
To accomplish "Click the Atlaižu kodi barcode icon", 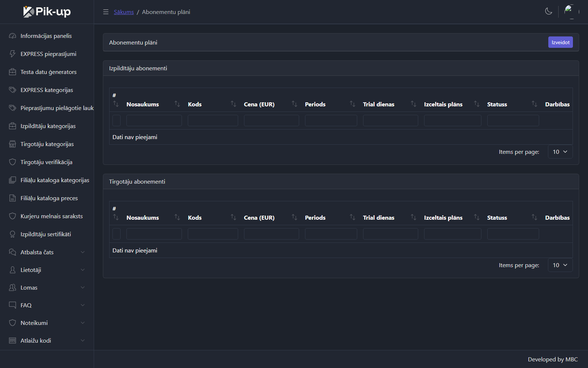I will point(12,340).
